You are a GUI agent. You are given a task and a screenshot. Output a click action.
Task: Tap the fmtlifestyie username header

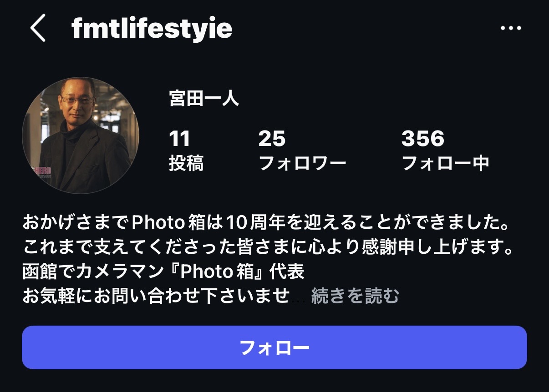pyautogui.click(x=152, y=28)
